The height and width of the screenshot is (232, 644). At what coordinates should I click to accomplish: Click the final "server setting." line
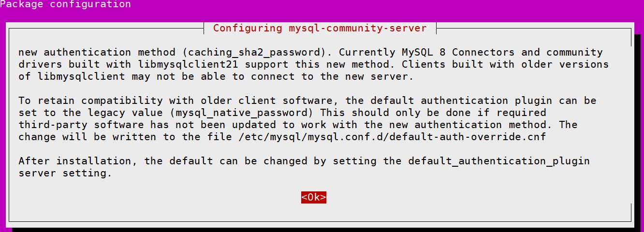click(x=65, y=173)
